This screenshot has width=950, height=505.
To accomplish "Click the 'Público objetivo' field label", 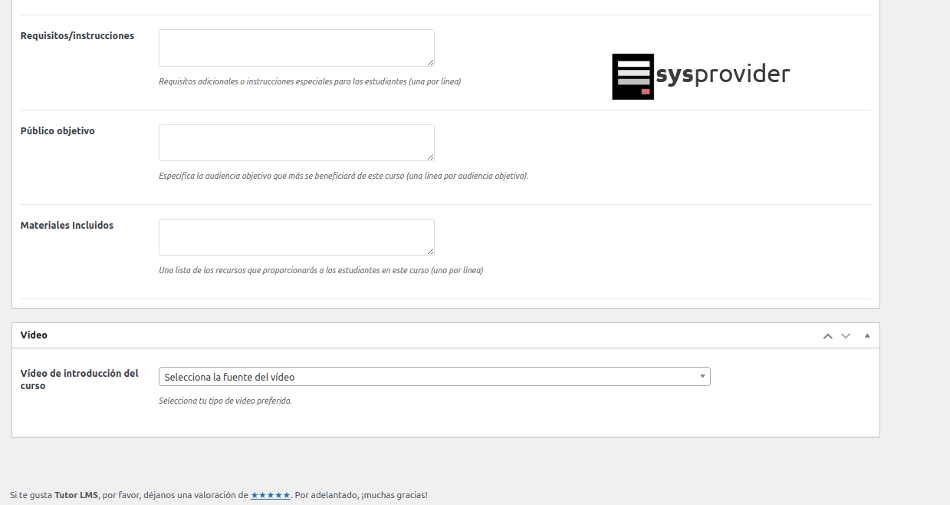I will coord(57,131).
